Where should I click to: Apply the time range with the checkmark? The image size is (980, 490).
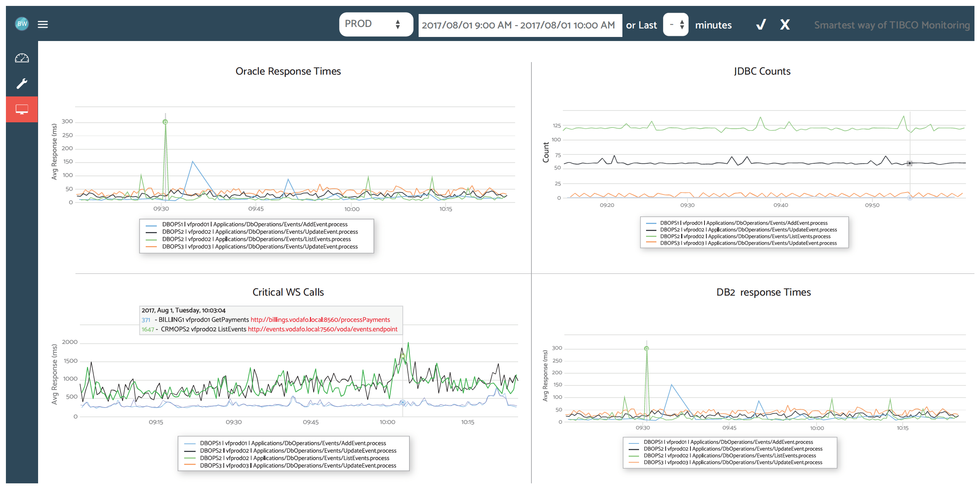pyautogui.click(x=760, y=25)
